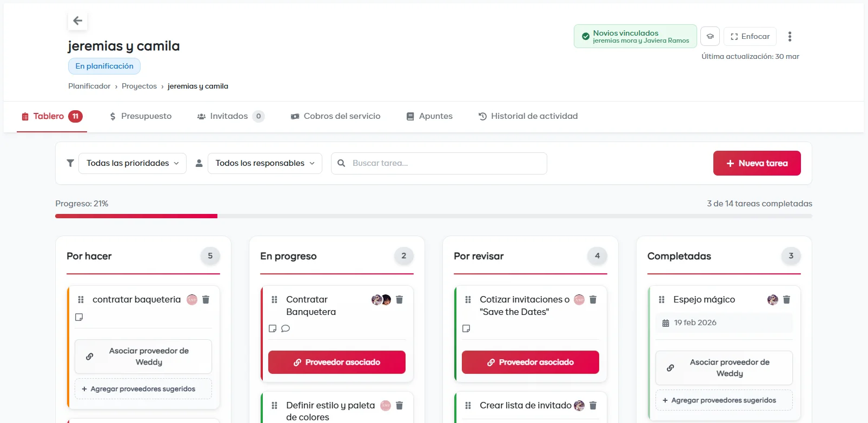Open the note icon on Contratar Banquetera
Screen dimensions: 868x423
pyautogui.click(x=273, y=328)
